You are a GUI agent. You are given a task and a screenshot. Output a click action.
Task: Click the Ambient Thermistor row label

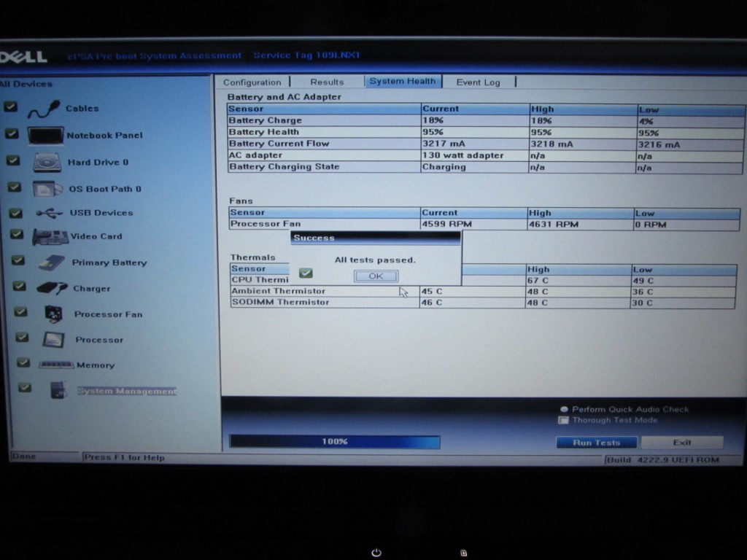[x=279, y=291]
